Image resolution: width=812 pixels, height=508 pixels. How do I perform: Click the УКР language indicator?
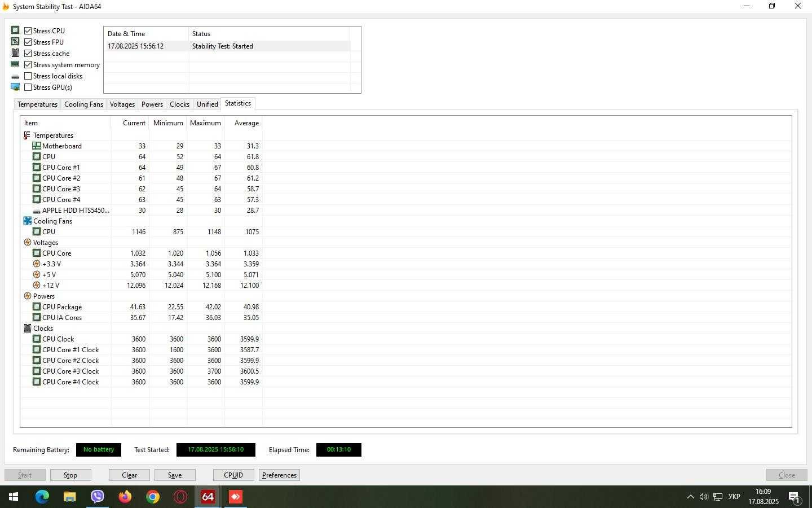click(x=734, y=497)
